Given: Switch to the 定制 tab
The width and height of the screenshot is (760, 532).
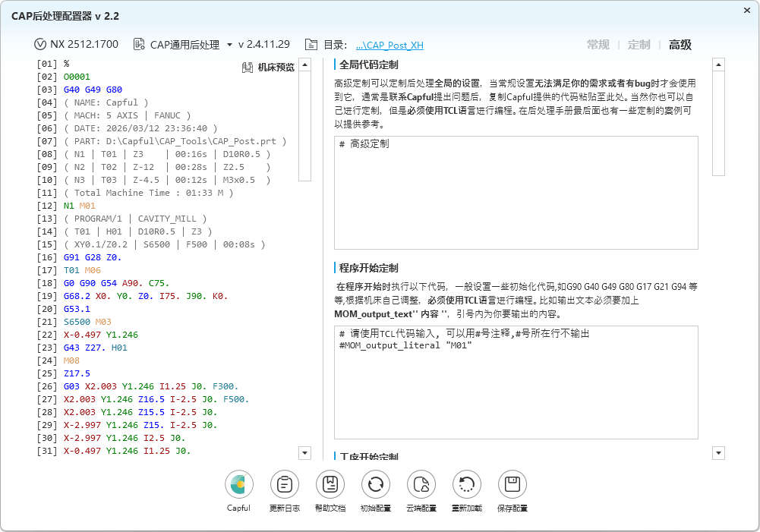Looking at the screenshot, I should [x=639, y=45].
